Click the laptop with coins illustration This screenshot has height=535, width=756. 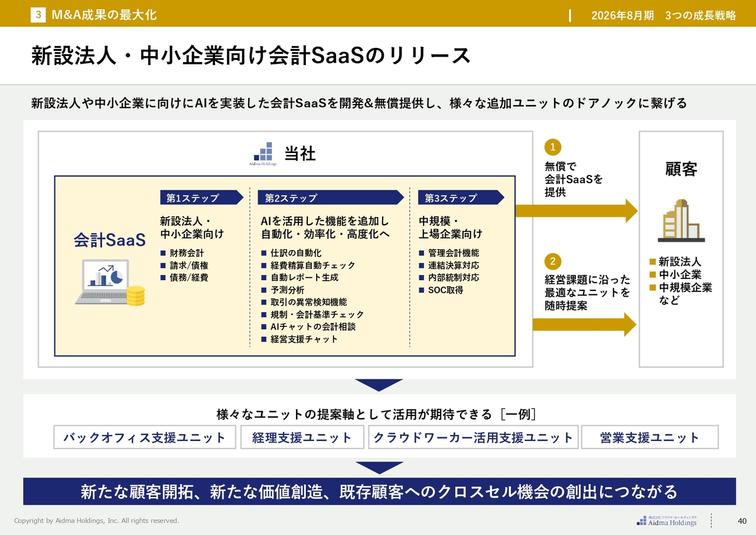point(110,283)
